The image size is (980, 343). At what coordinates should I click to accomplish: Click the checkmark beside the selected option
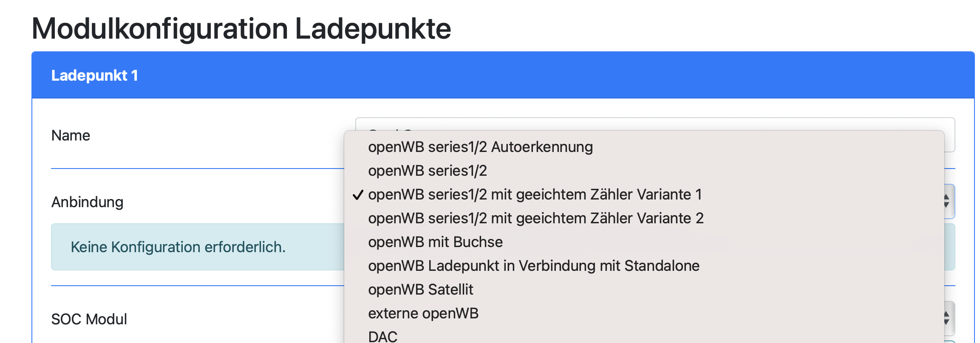coord(358,195)
